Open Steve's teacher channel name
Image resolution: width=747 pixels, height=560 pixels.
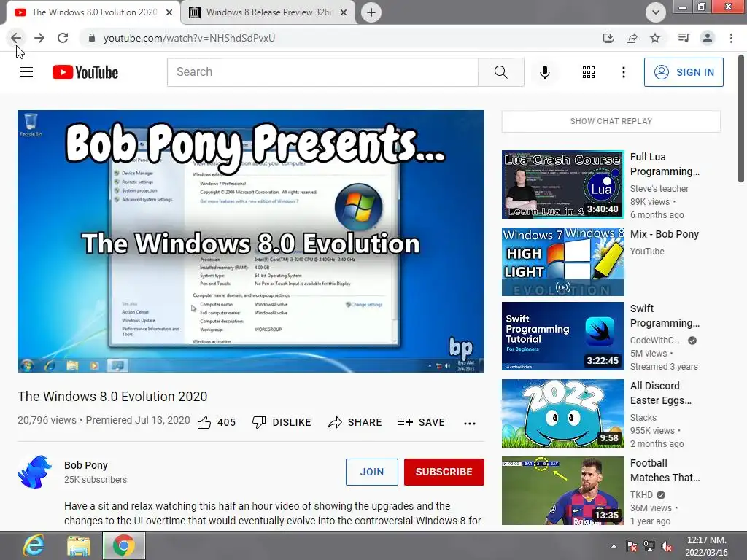click(659, 189)
